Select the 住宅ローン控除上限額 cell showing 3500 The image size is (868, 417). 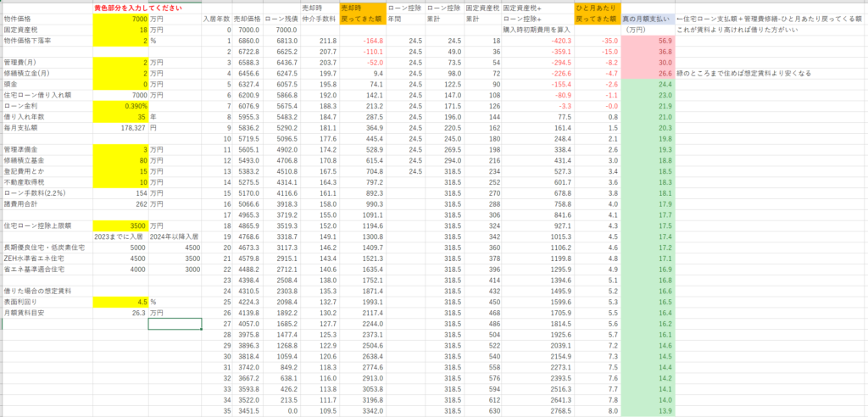tap(120, 225)
